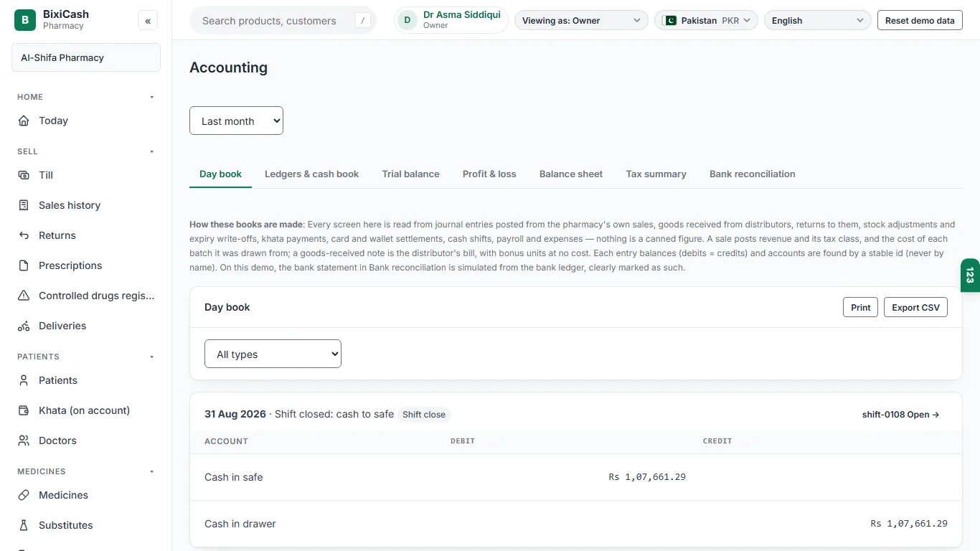
Task: Open Sales history via its receipt icon
Action: 24,205
